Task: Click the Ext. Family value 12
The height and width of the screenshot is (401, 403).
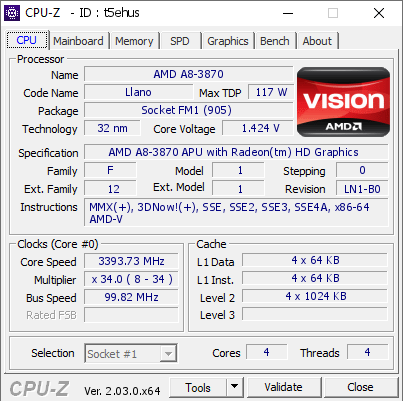Action: (x=110, y=189)
